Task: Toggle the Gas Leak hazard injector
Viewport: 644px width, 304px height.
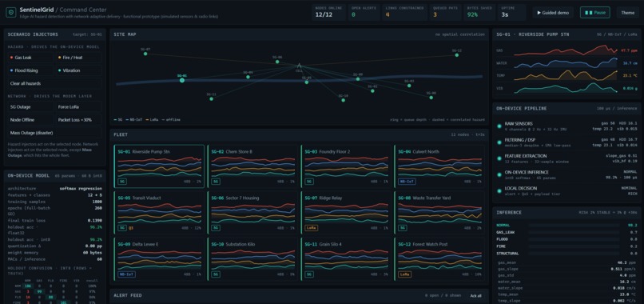Action: click(x=30, y=58)
